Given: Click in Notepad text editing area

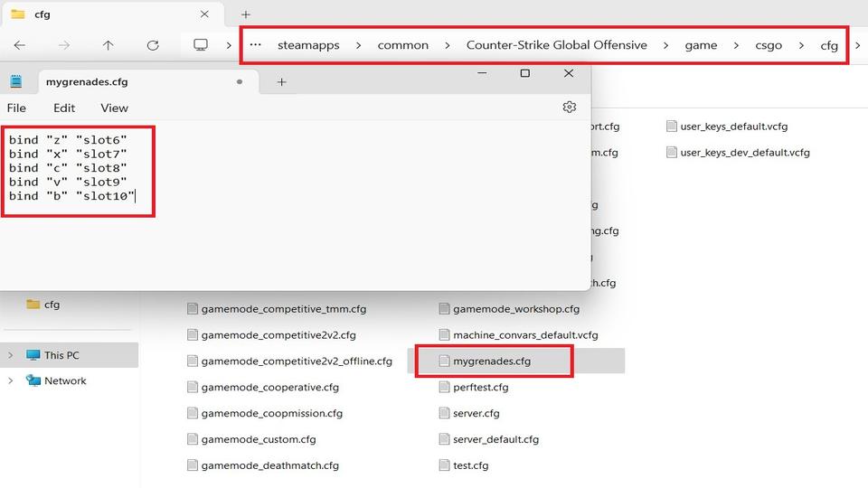Looking at the screenshot, I should [x=295, y=205].
